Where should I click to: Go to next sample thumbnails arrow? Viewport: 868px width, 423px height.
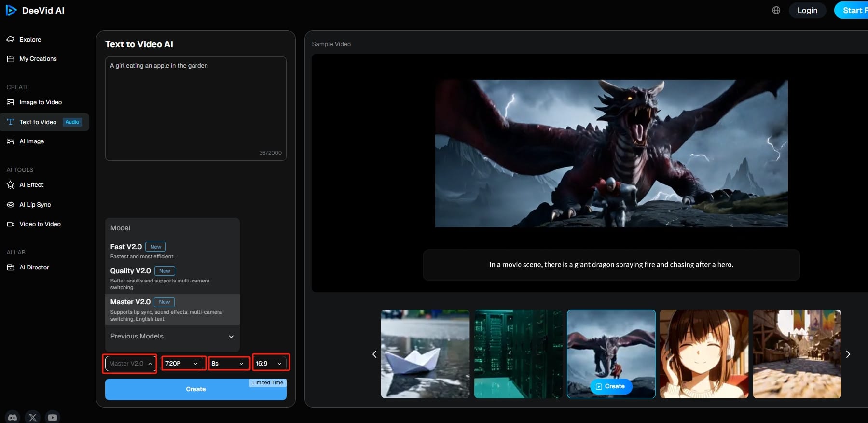click(x=848, y=354)
